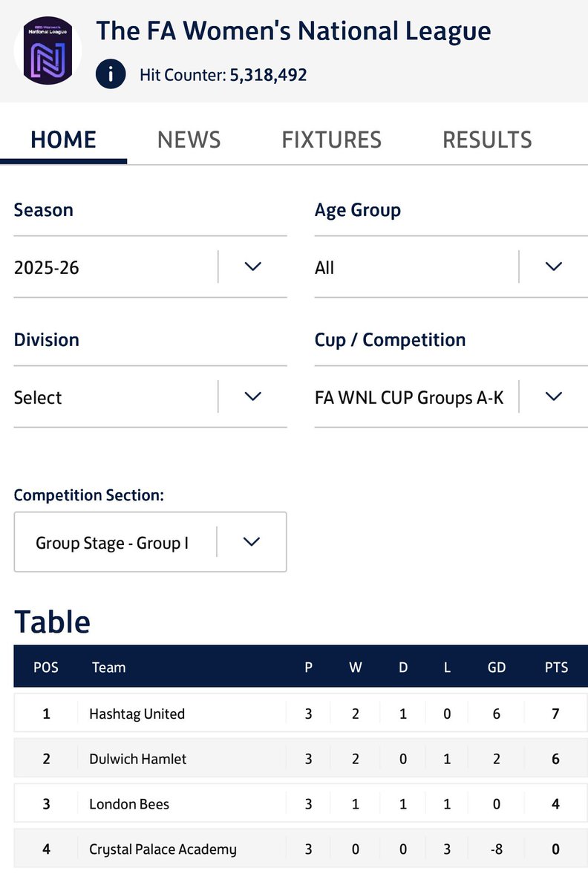Click the PTS column header

[556, 668]
